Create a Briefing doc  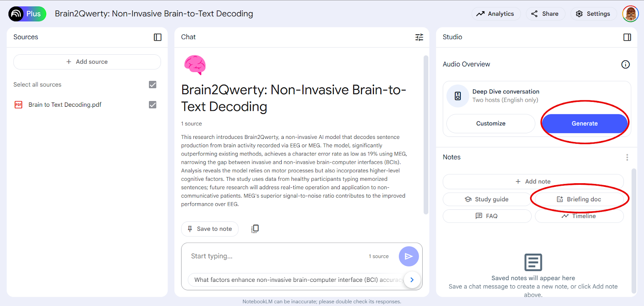tap(579, 199)
